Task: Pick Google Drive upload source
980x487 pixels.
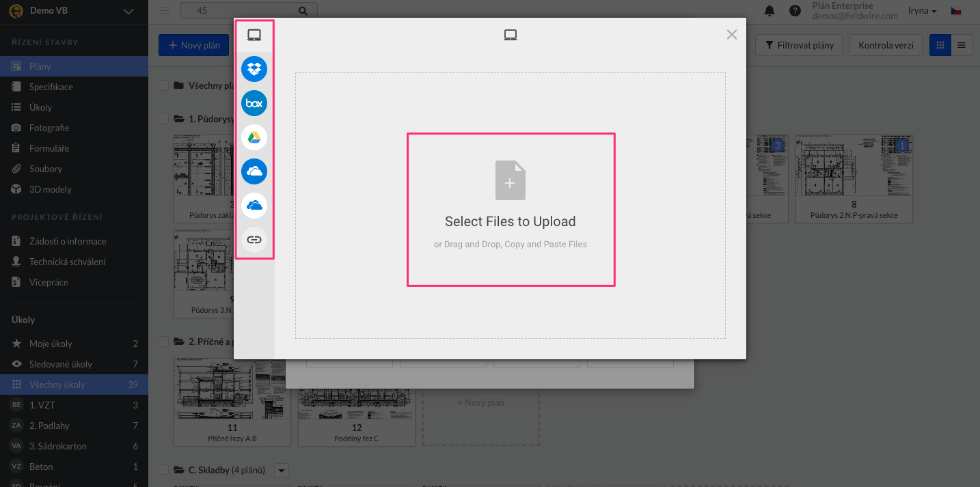Action: (x=254, y=137)
